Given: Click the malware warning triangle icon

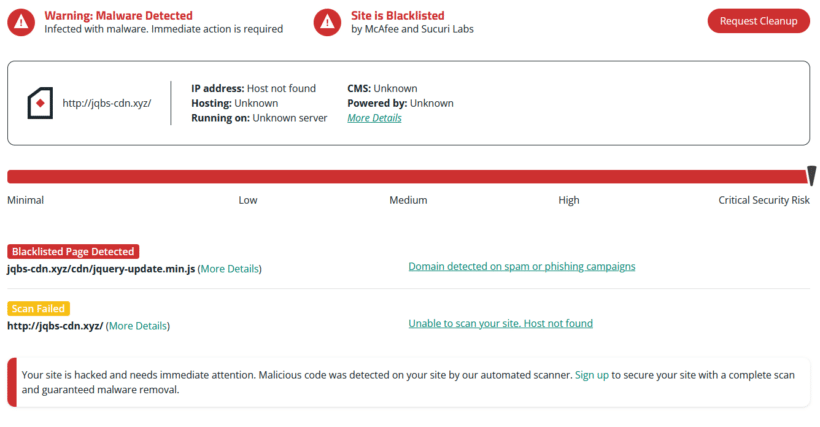Looking at the screenshot, I should tap(22, 22).
